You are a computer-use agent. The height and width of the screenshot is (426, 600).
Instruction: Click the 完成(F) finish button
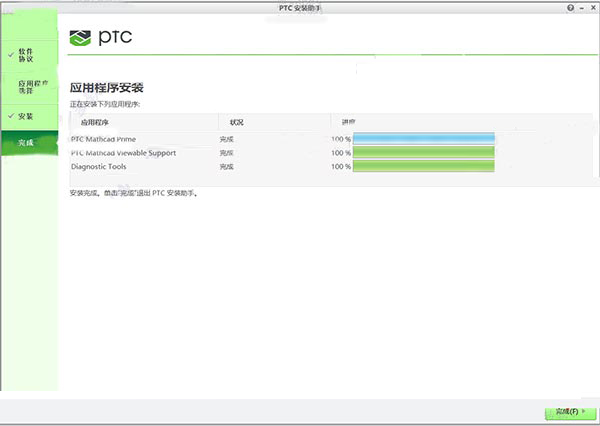(570, 412)
